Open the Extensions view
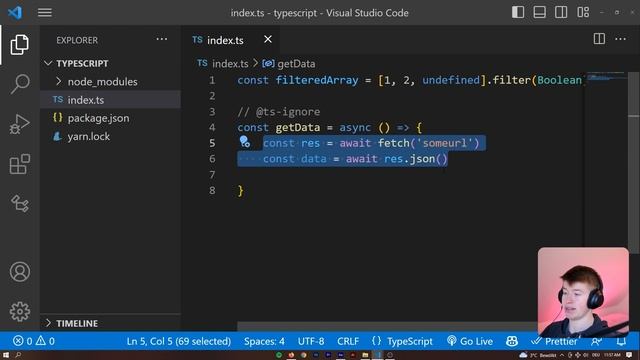Viewport: 640px width, 360px height. (x=19, y=164)
